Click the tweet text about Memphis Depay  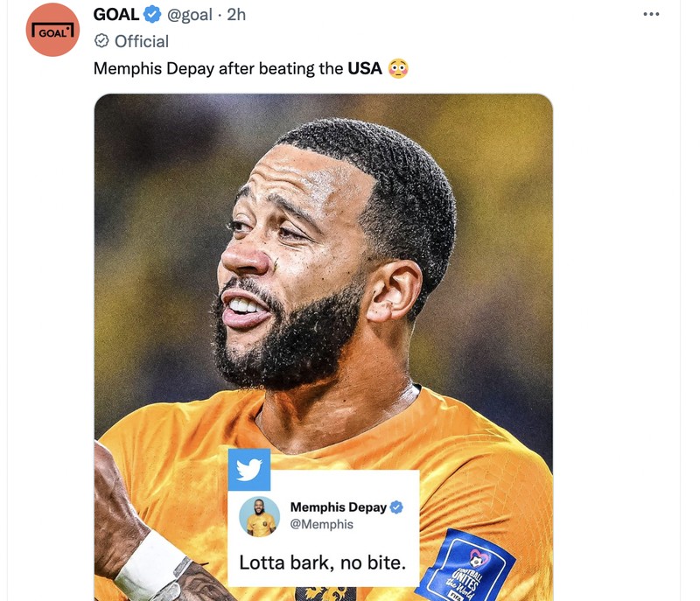[219, 68]
